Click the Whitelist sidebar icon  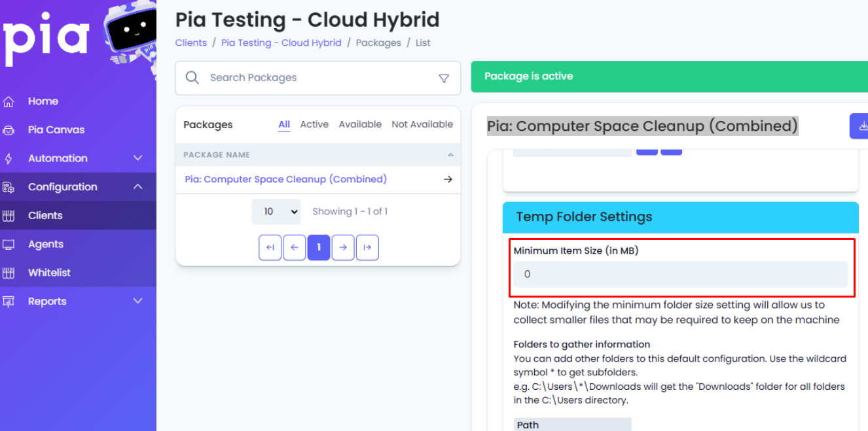(x=9, y=273)
